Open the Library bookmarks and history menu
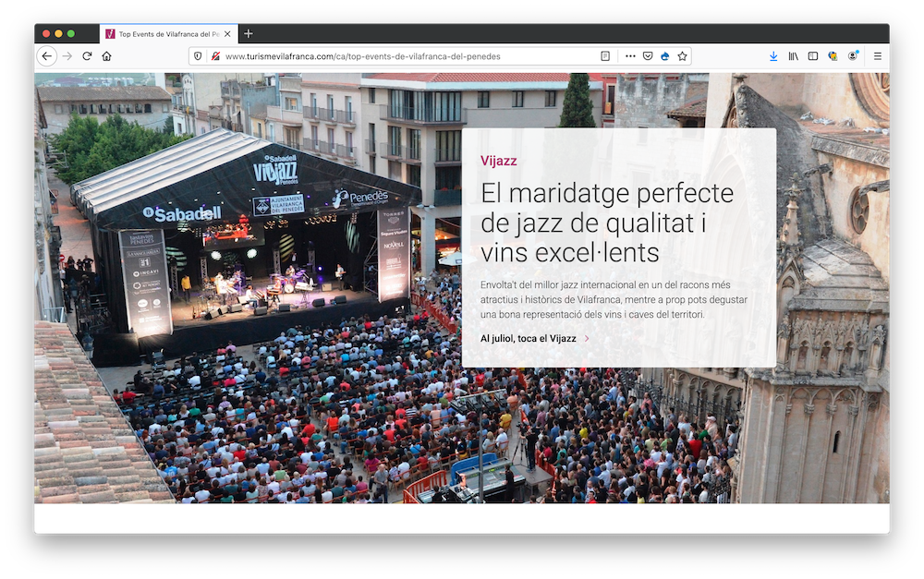 coord(793,56)
